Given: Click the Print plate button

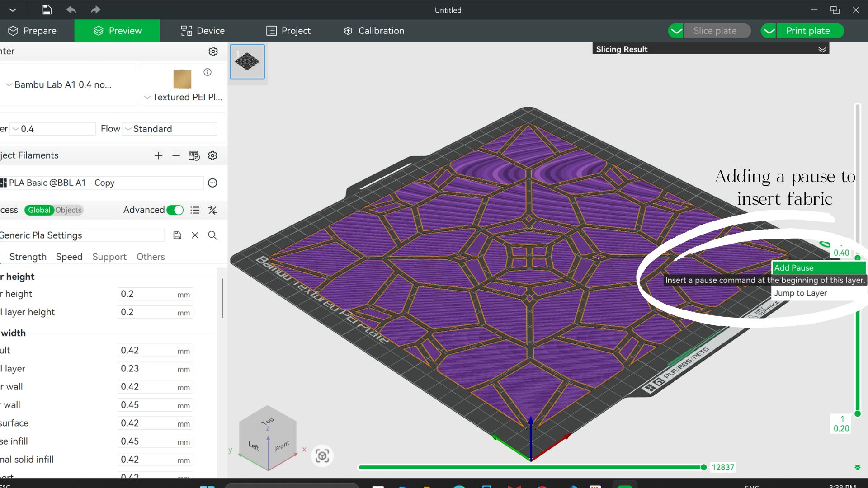Looking at the screenshot, I should click(808, 31).
